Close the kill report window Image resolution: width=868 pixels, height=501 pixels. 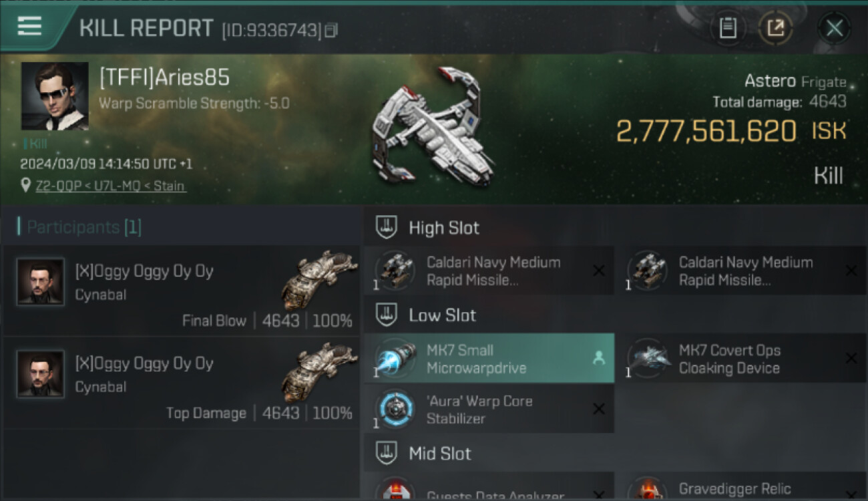click(x=834, y=28)
